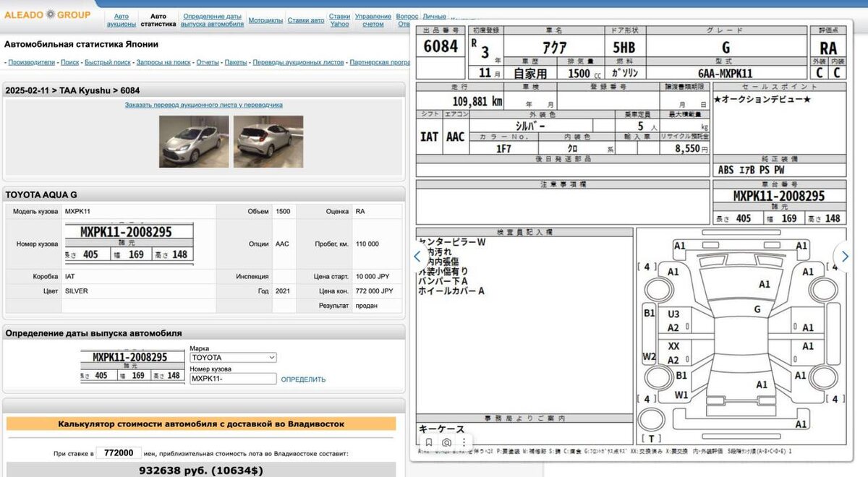
Task: Click lot number 6084 on auction sheet
Action: [x=441, y=46]
